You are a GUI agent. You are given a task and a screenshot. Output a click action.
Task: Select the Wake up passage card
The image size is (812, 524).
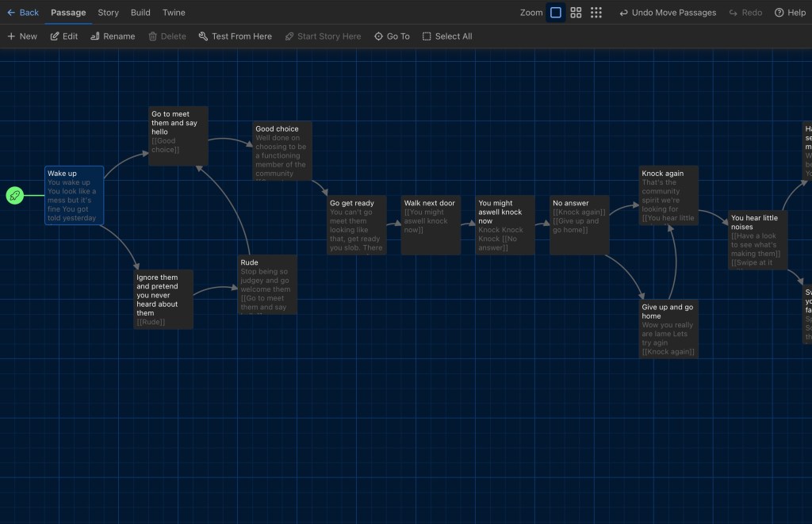pyautogui.click(x=74, y=195)
